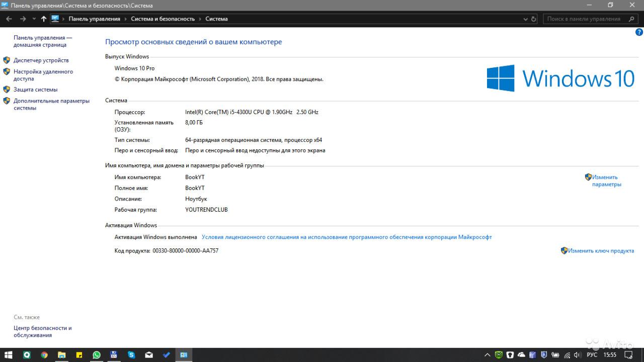Click processor value 'Intel(R) Core(TM) i5-4300U'
The height and width of the screenshot is (362, 644).
click(252, 112)
